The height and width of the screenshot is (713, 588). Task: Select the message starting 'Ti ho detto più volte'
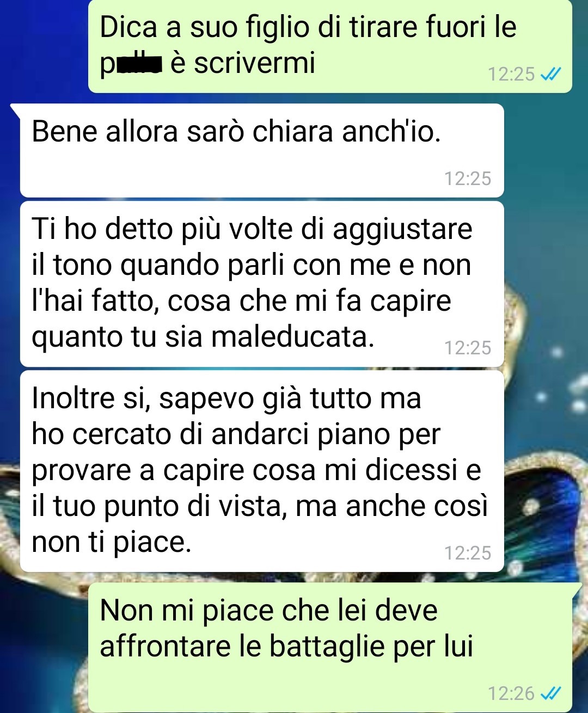pos(262,284)
